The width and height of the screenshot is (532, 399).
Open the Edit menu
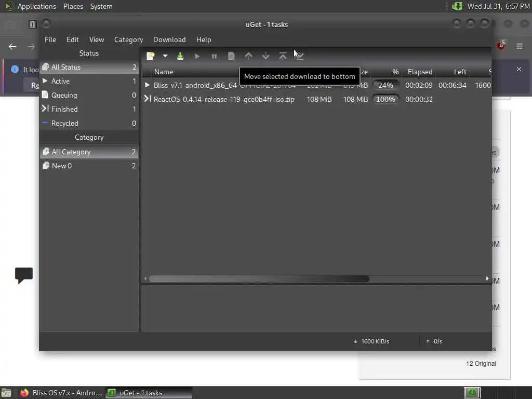point(73,39)
